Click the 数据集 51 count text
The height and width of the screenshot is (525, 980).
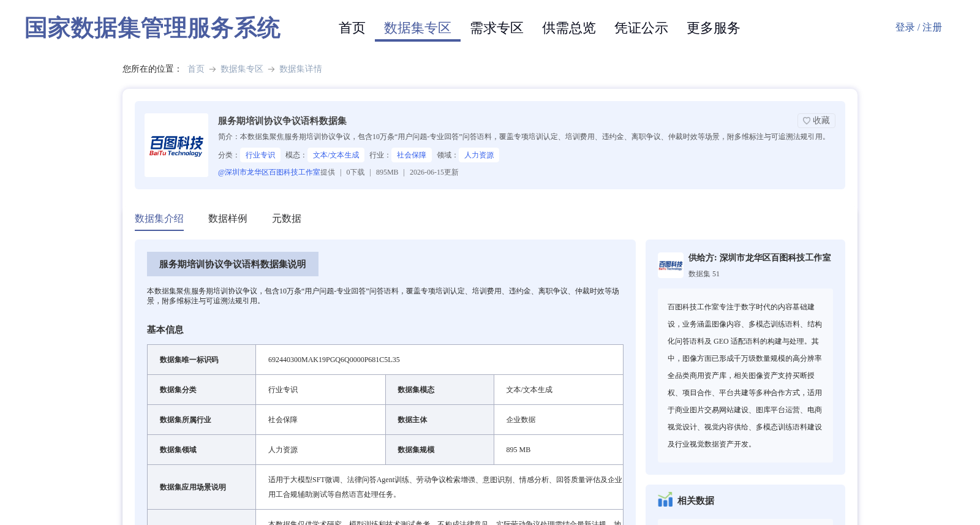click(704, 274)
